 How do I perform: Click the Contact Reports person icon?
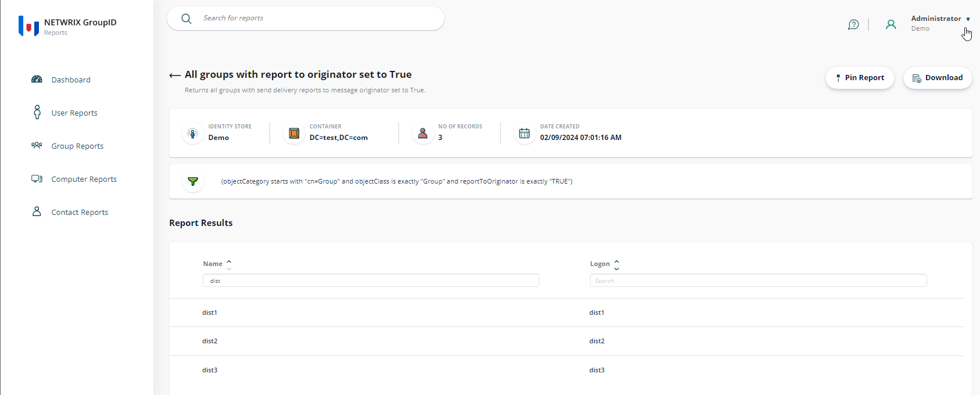(x=37, y=211)
